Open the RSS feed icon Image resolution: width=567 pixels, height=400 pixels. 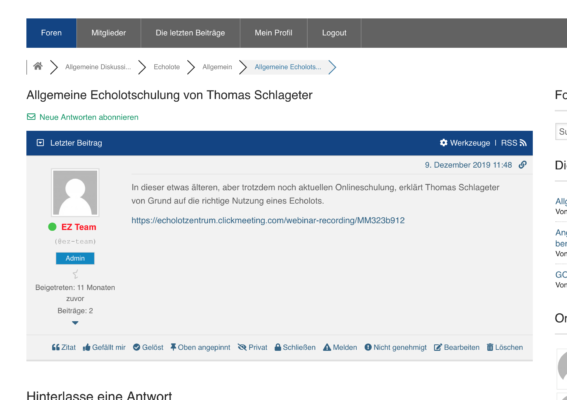(x=523, y=143)
